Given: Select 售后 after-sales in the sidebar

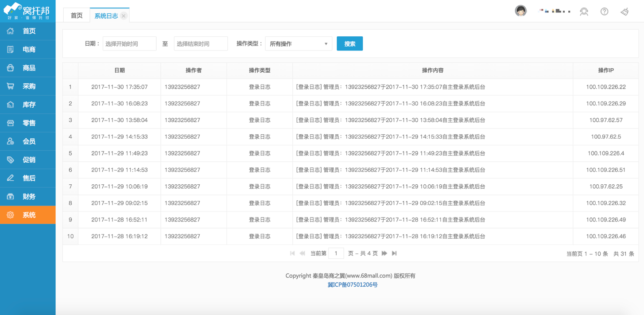Looking at the screenshot, I should coord(28,178).
